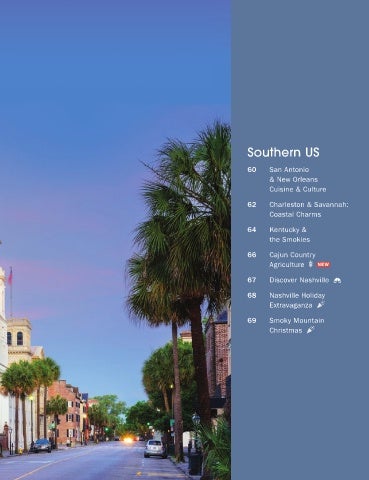Open Nashville Holiday Extravaganza entry

[x=297, y=300]
